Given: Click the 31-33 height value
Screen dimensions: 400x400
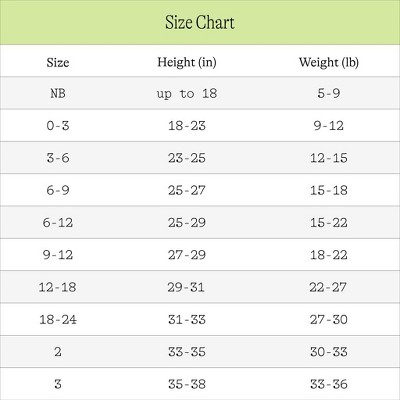Looking at the screenshot, I should (187, 320).
